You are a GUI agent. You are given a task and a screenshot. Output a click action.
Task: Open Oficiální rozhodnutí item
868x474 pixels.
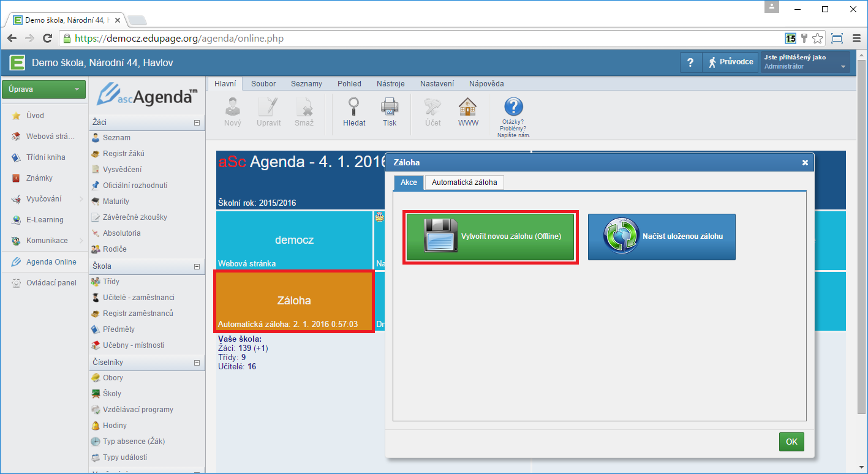pos(135,186)
